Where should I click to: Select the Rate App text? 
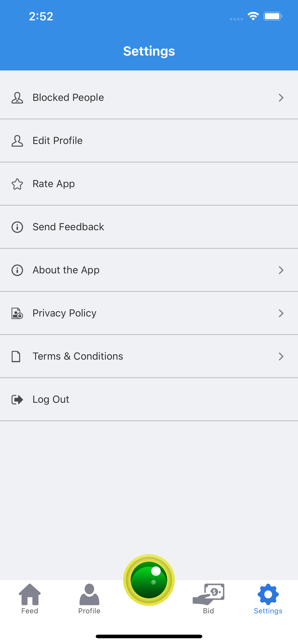[x=54, y=184]
